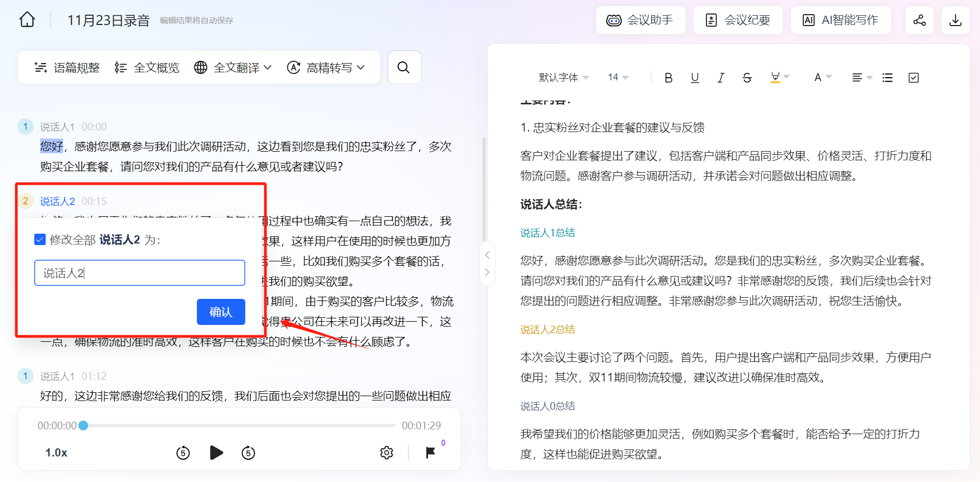Click the speaker name input field

(x=140, y=273)
